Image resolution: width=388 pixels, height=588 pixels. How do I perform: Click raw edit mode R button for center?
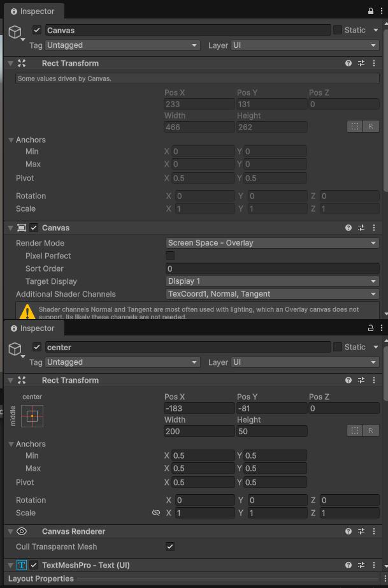pos(371,430)
